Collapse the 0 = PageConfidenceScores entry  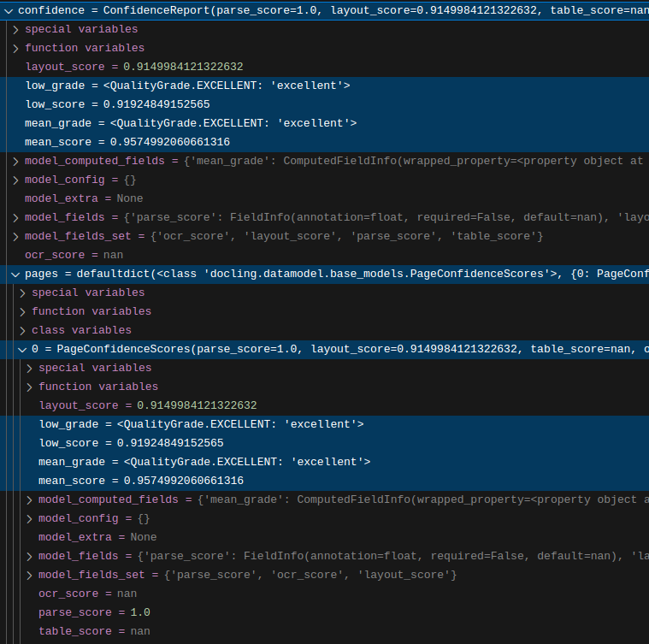(x=22, y=349)
